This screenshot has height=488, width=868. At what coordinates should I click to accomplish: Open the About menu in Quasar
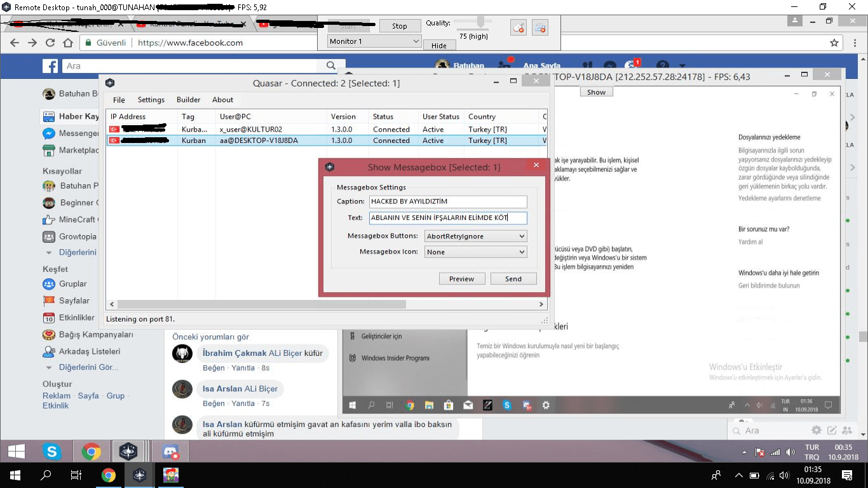coord(222,100)
